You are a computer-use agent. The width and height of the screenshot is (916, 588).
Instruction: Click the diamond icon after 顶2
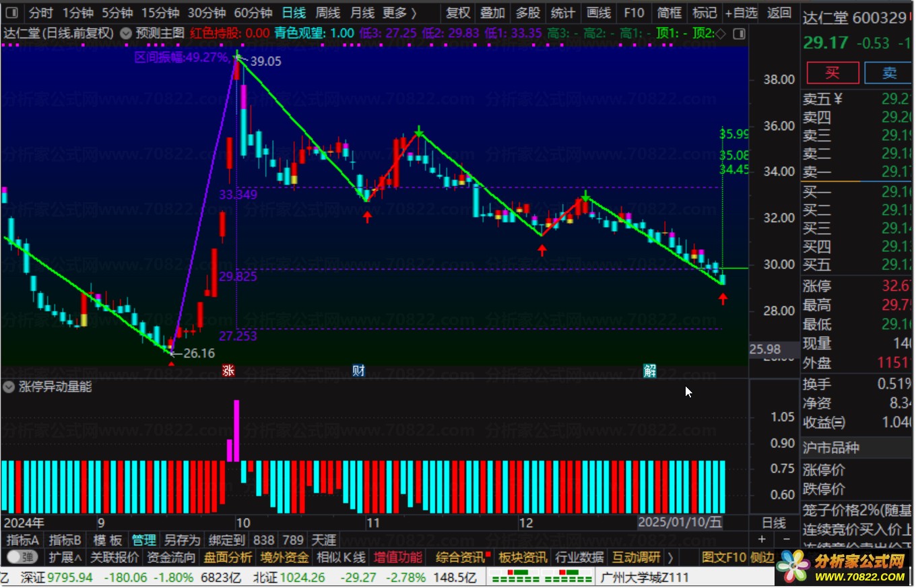coord(721,33)
